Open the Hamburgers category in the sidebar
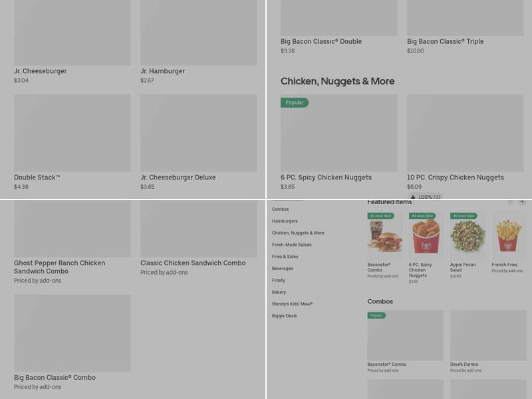This screenshot has height=399, width=532. coord(285,221)
